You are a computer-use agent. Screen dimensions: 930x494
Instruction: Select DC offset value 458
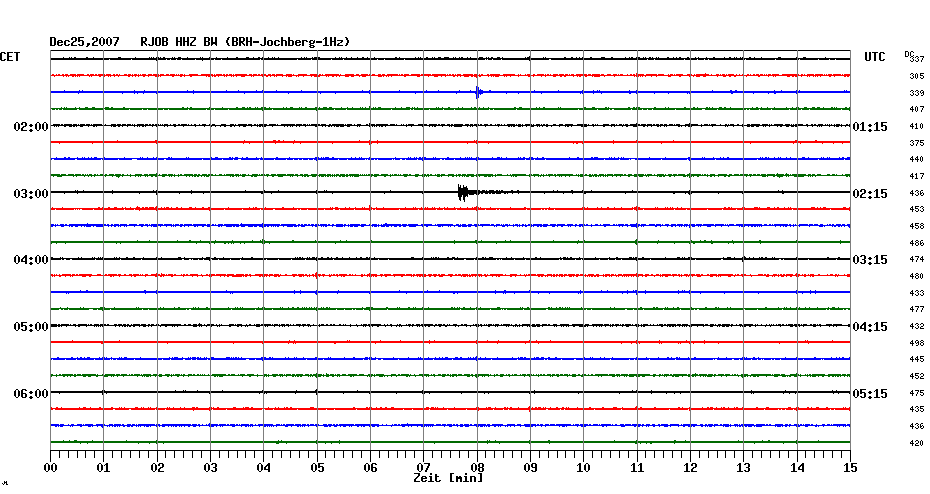tap(917, 226)
